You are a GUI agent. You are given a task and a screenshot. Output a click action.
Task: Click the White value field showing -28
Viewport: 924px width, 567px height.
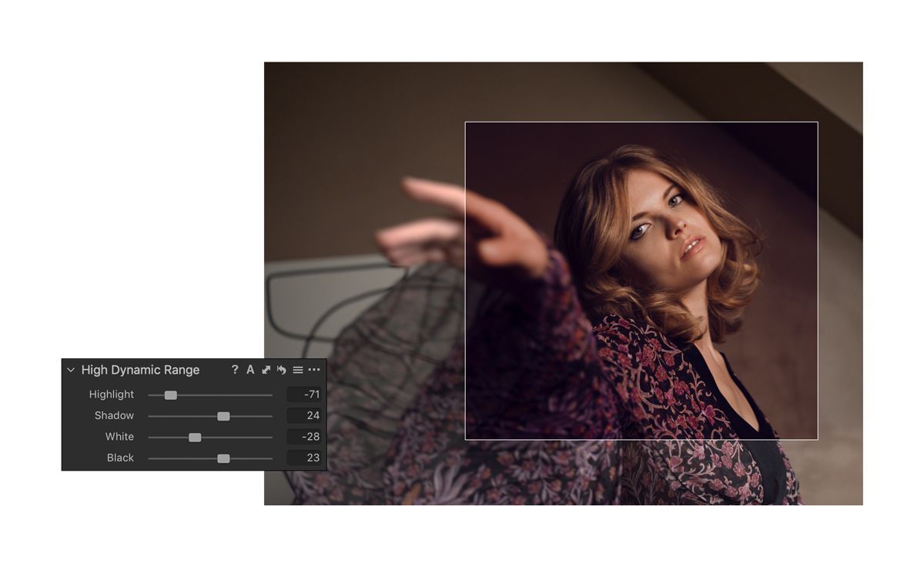304,437
